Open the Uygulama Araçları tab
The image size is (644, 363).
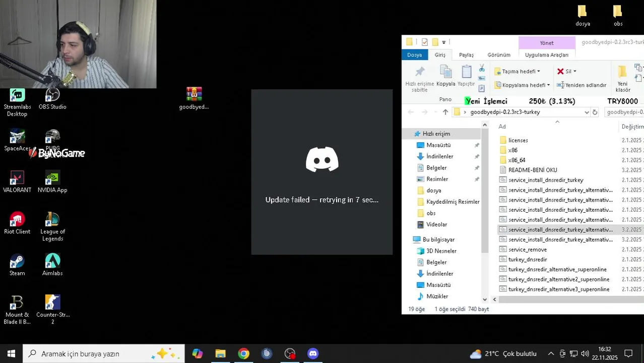pyautogui.click(x=547, y=54)
